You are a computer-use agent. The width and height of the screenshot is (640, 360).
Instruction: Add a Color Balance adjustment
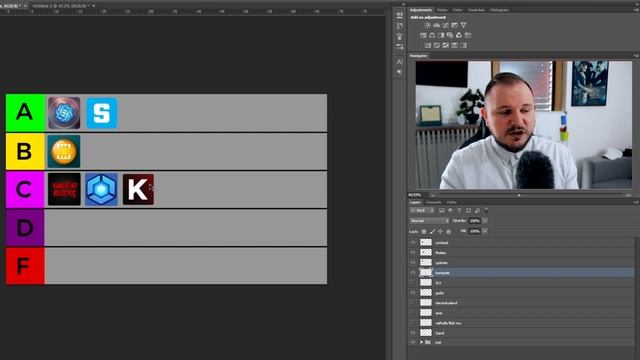[432, 36]
